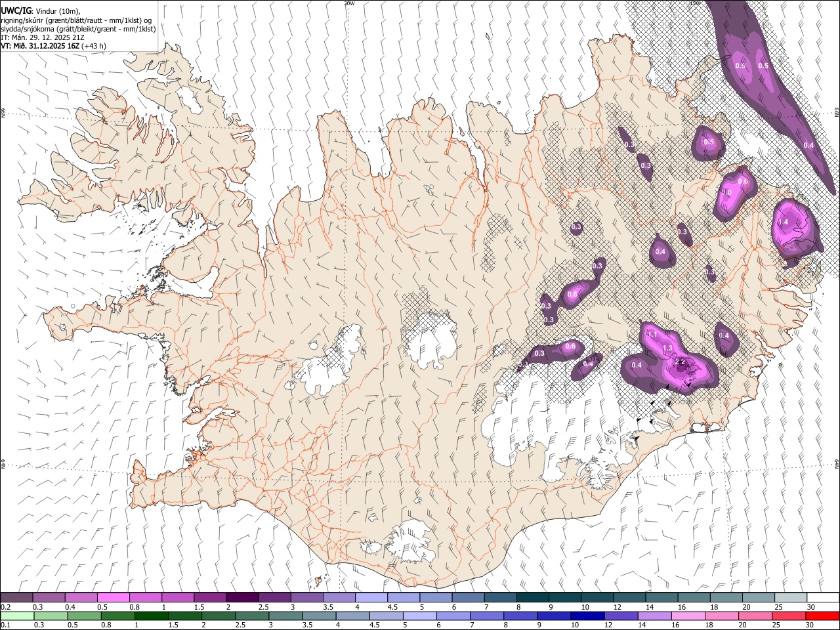Screen dimensions: 840x630
Task: Click the 1.0 precipitation value label
Action: [726, 193]
